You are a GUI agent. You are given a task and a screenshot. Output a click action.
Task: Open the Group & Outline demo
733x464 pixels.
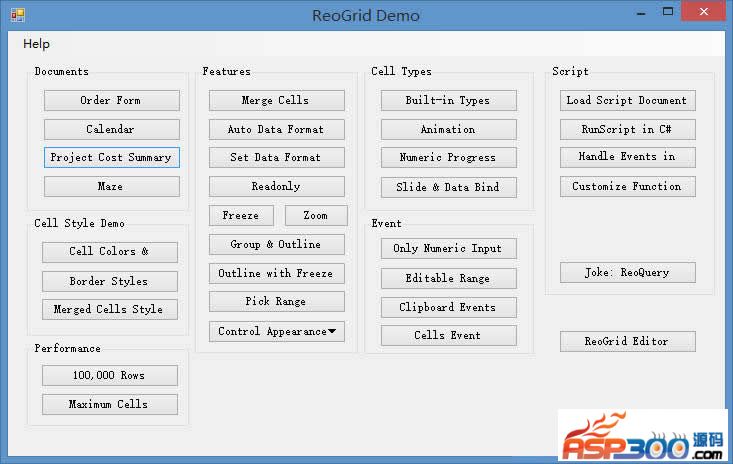coord(277,244)
